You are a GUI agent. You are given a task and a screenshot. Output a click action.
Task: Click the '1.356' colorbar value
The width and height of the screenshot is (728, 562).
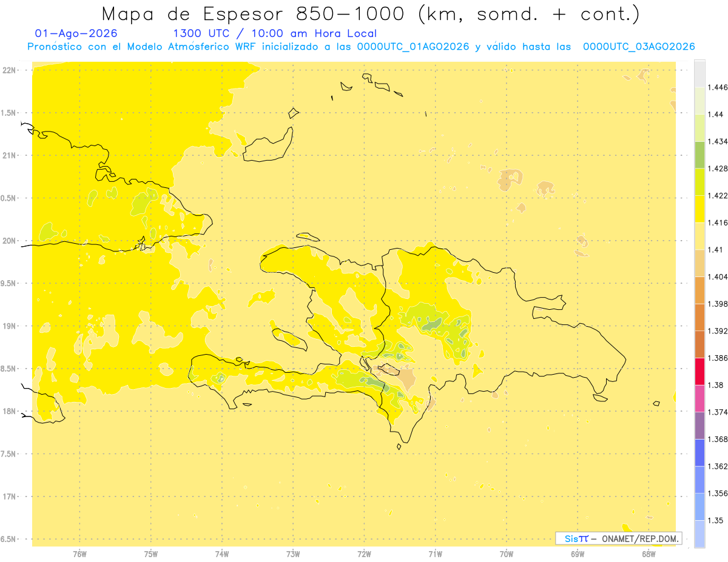click(x=717, y=493)
